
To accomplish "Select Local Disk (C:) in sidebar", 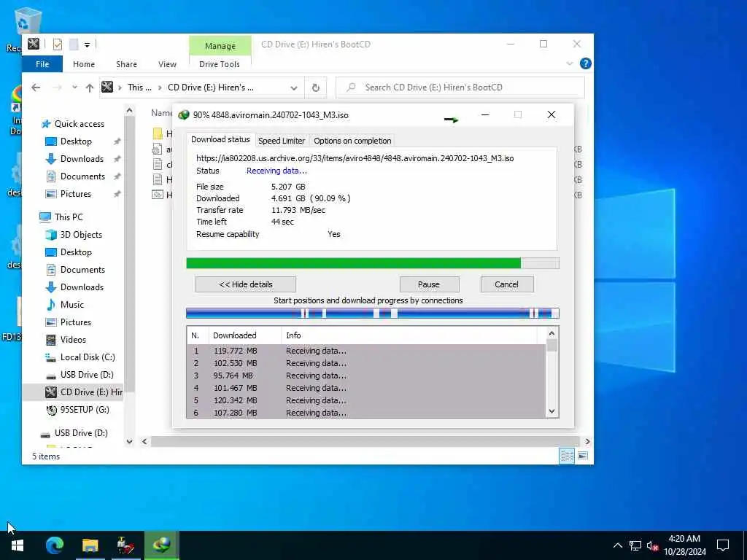I will (x=88, y=357).
